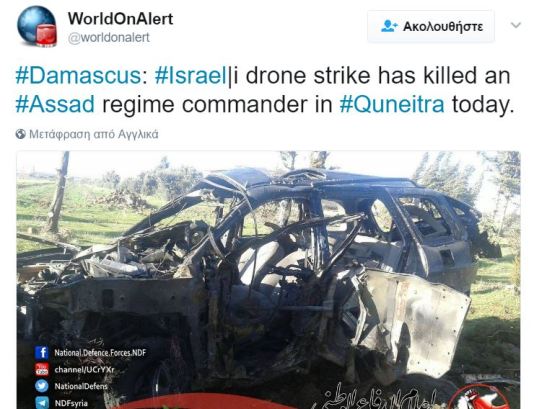Click the red circular logo in the photo's corner

coord(480,397)
